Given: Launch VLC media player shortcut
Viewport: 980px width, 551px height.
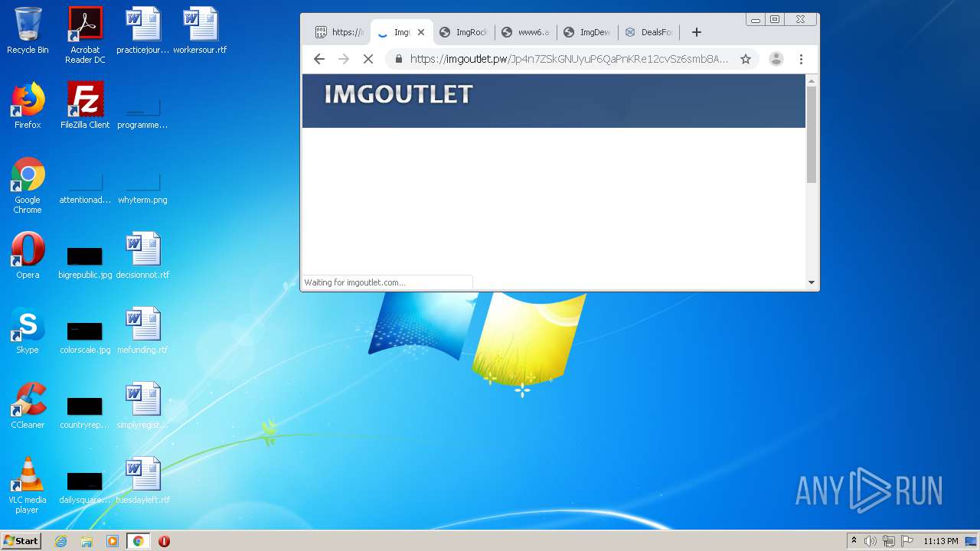Looking at the screenshot, I should point(28,485).
